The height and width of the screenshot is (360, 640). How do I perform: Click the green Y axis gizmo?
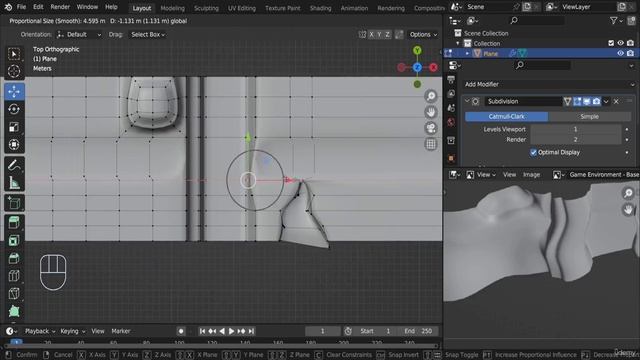click(x=417, y=51)
